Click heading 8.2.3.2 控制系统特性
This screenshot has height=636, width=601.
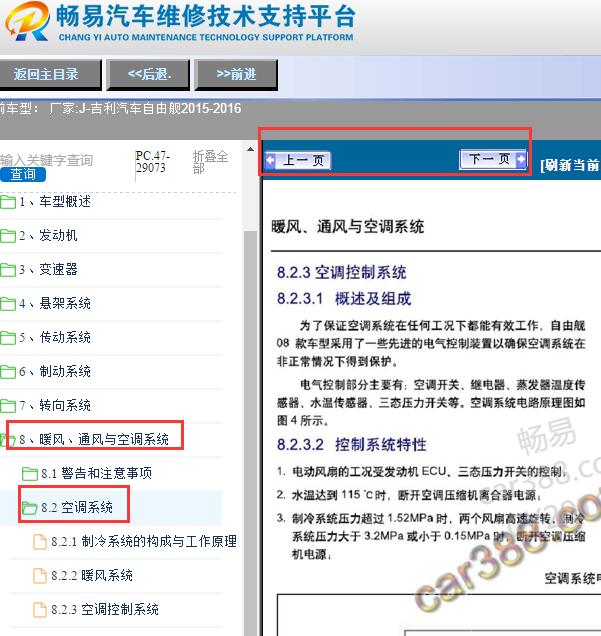pyautogui.click(x=352, y=445)
